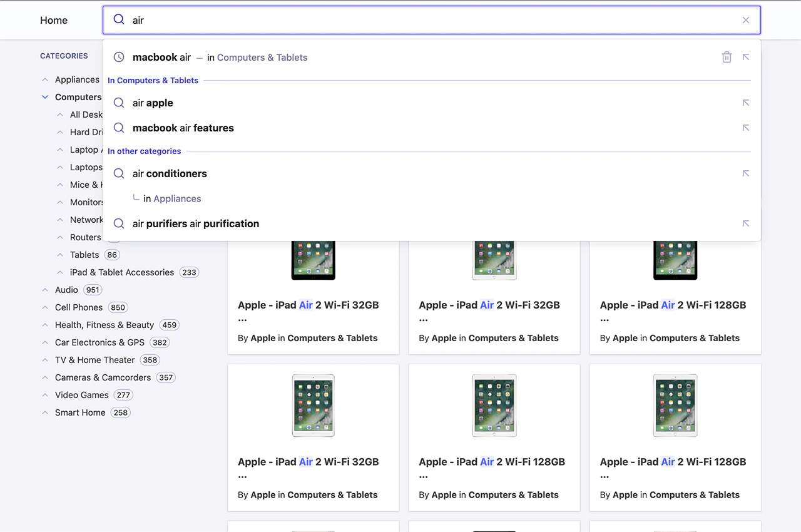The image size is (801, 532).
Task: Click the arrow icon next to "air apple"
Action: pos(745,103)
